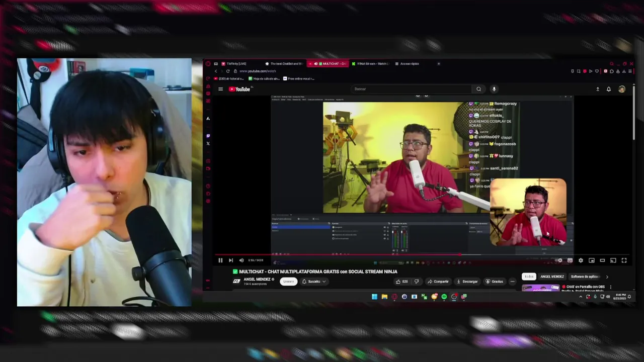Viewport: 644px width, 362px height.
Task: Click the Compartir share button
Action: 438,282
